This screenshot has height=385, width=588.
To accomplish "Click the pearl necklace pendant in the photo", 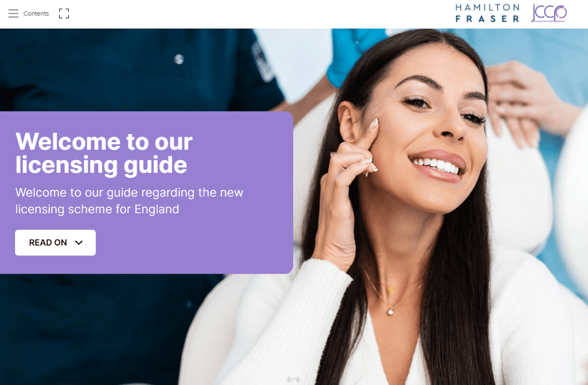I will [391, 311].
